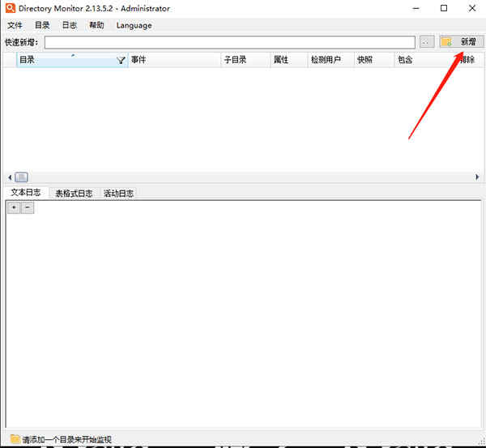Sort by the 目录 column header
Screen dimensions: 486x448
click(x=72, y=60)
